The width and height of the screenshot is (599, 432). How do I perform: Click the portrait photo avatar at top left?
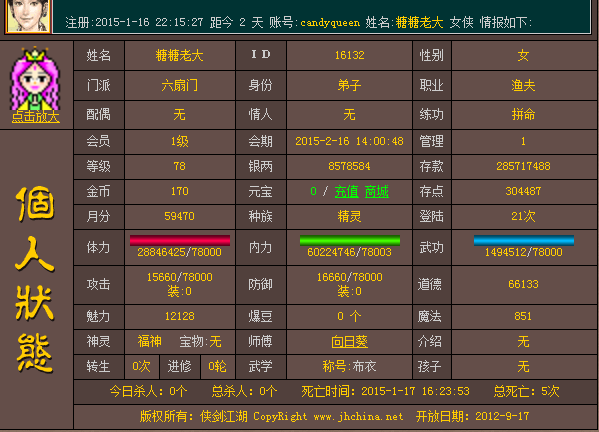click(29, 16)
